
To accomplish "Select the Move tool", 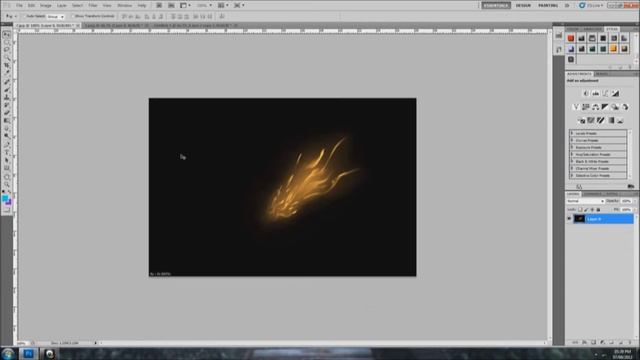I will 7,35.
